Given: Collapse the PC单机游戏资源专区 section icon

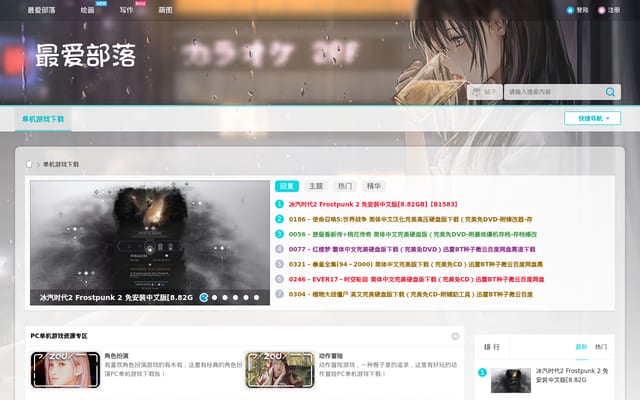Looking at the screenshot, I should (455, 336).
